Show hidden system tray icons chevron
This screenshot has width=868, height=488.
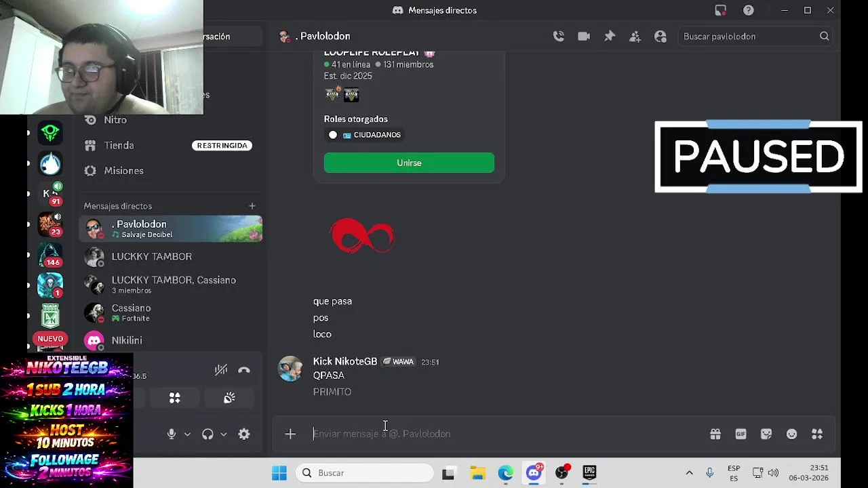coord(689,473)
